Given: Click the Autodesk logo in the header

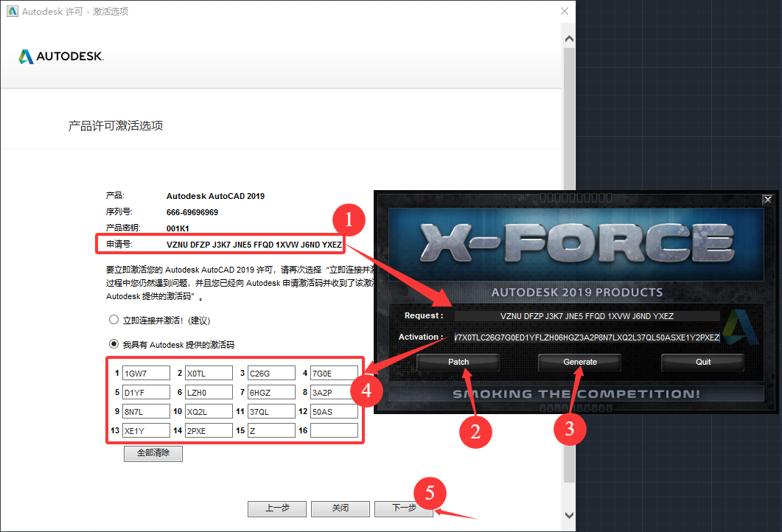Looking at the screenshot, I should pyautogui.click(x=61, y=57).
